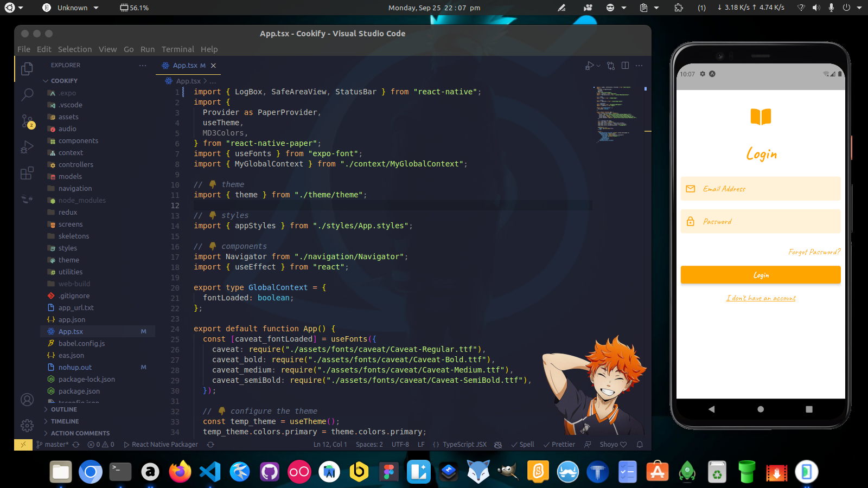Open the Help menu

click(209, 49)
